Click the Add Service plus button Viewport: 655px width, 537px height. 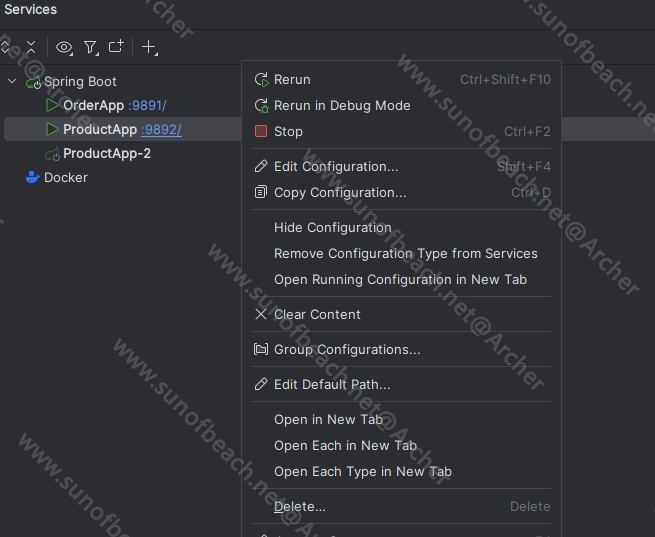click(150, 47)
